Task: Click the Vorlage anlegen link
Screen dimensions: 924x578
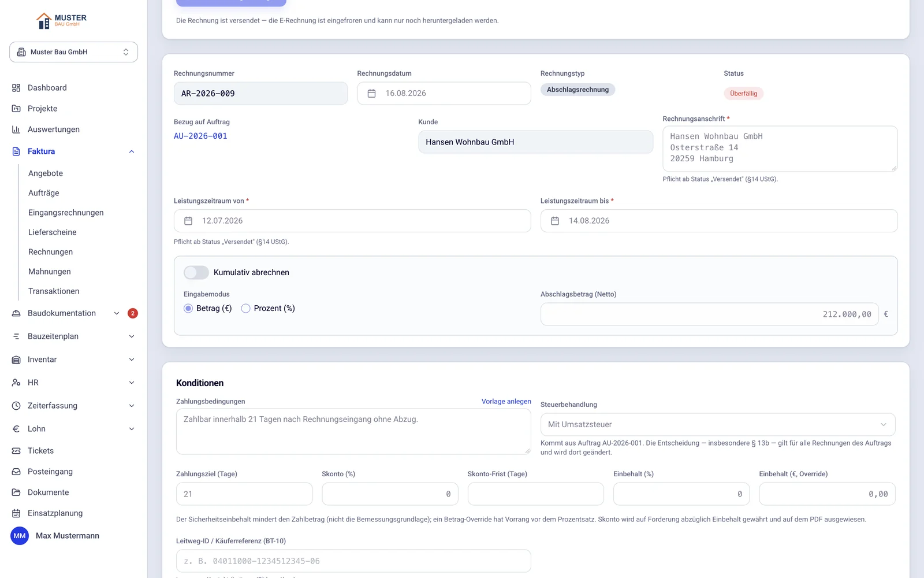Action: tap(506, 401)
